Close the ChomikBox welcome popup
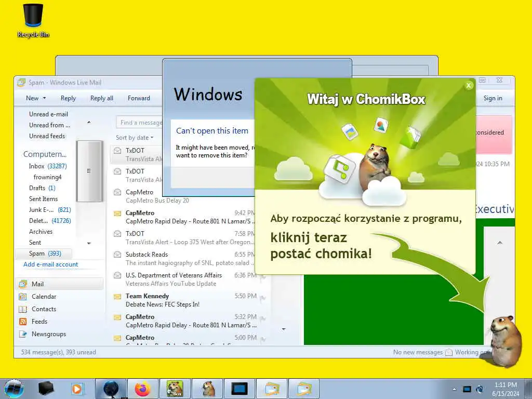Viewport: 532px width, 399px height. (x=469, y=86)
